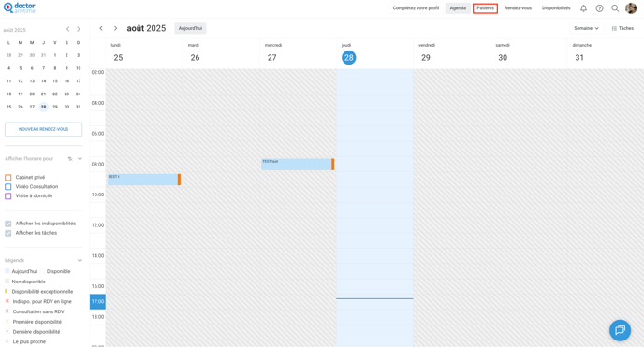
Task: Go to next week in agenda
Action: 115,28
